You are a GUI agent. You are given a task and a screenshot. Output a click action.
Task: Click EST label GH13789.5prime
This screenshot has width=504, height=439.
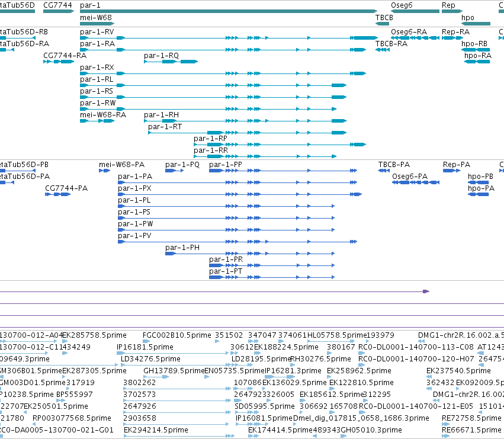click(174, 371)
